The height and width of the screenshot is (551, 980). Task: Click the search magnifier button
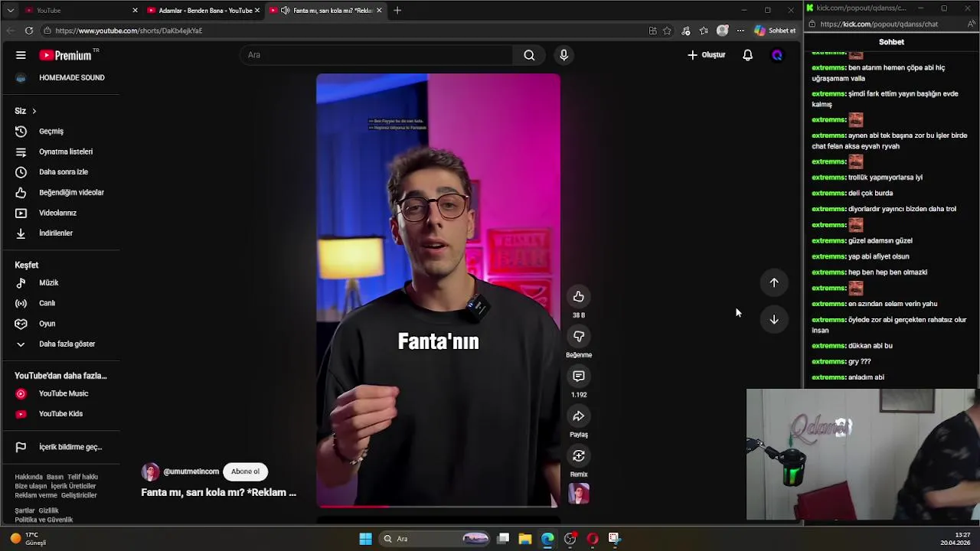529,55
